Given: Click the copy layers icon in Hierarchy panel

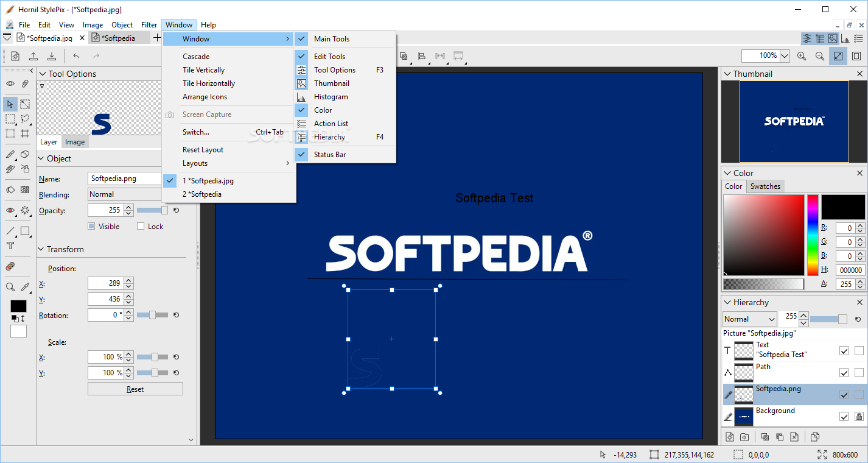Looking at the screenshot, I should (x=815, y=437).
